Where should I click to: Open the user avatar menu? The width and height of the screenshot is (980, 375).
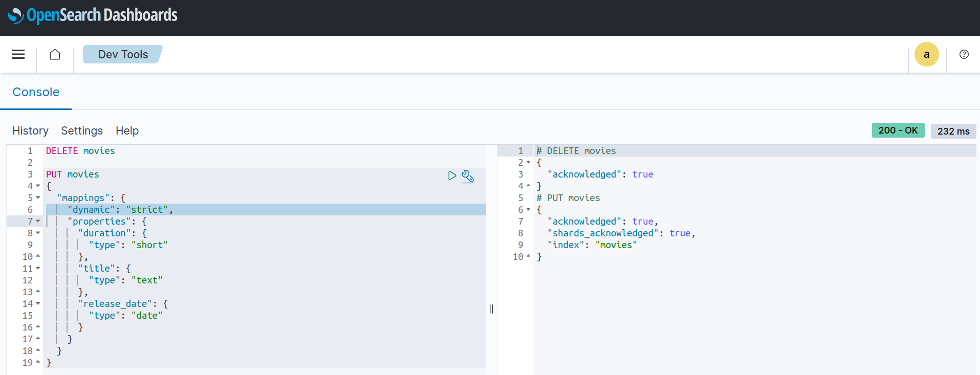(926, 54)
